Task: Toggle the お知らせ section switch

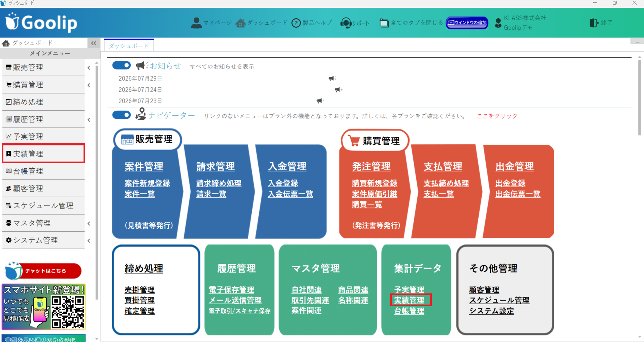Action: pos(122,65)
